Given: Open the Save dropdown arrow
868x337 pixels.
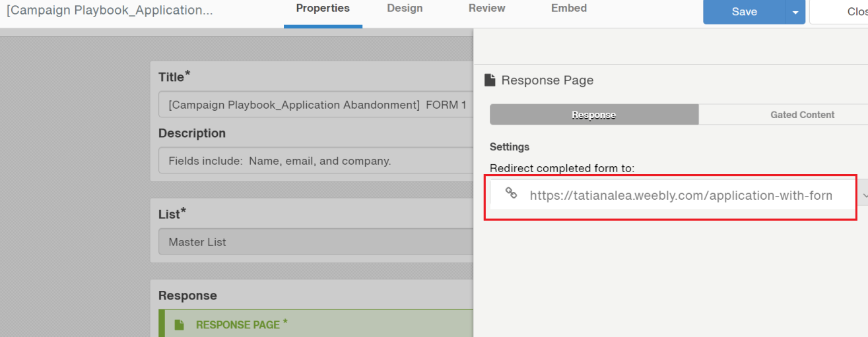Looking at the screenshot, I should [x=795, y=12].
